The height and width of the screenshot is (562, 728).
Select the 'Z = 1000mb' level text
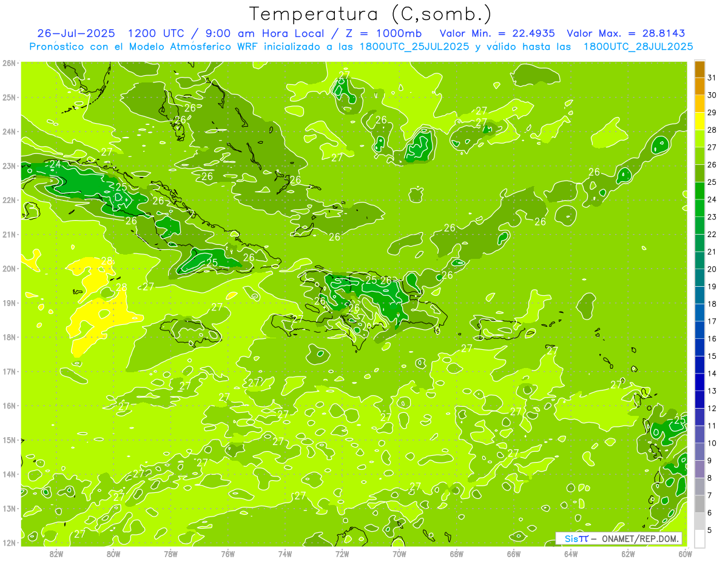click(383, 33)
